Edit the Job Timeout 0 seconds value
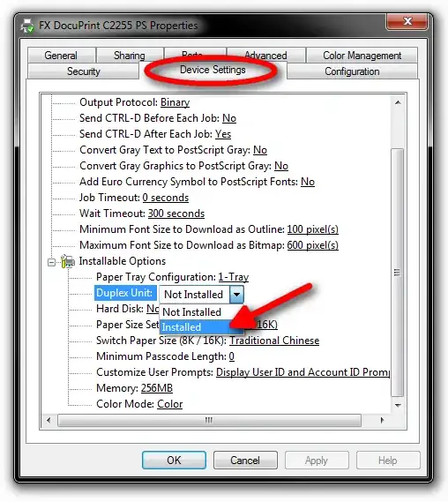 point(166,198)
